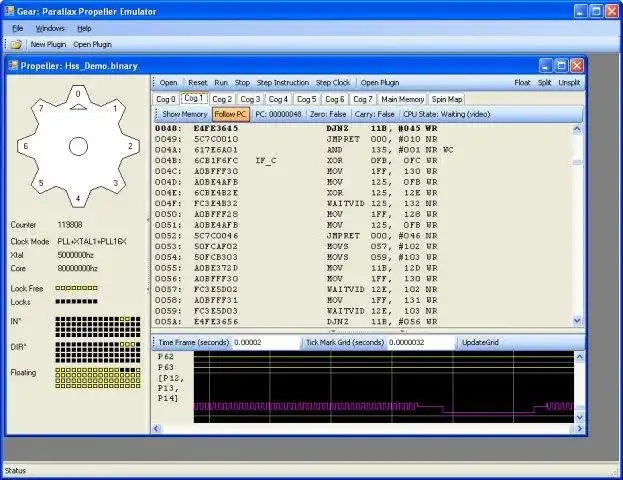This screenshot has height=480, width=623.
Task: Click the waveform horizontal scroll left arrow
Action: tap(156, 428)
